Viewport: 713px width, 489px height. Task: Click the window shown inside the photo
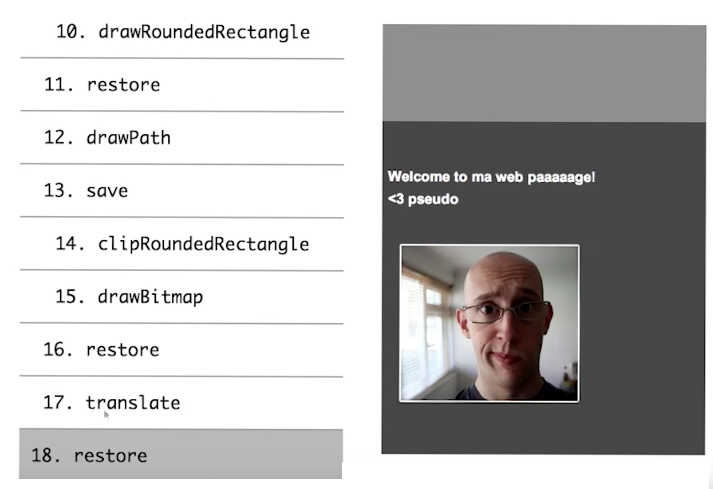tap(425, 328)
